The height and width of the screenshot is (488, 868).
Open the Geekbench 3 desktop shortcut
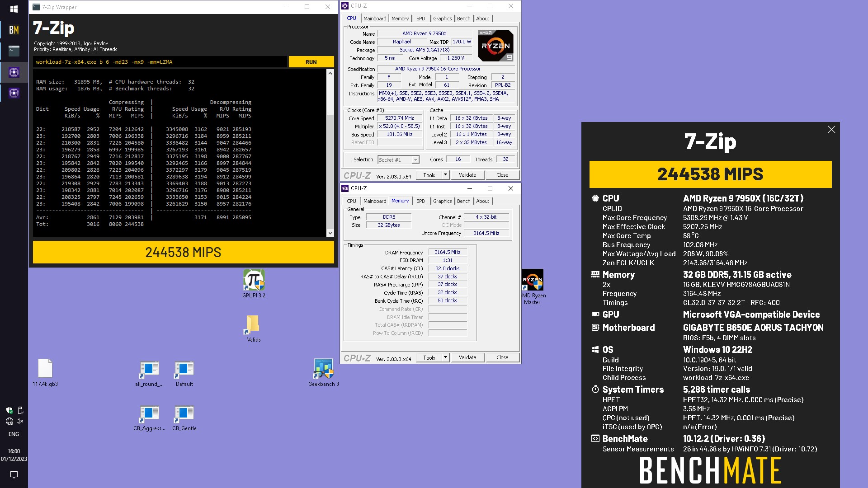tap(324, 373)
